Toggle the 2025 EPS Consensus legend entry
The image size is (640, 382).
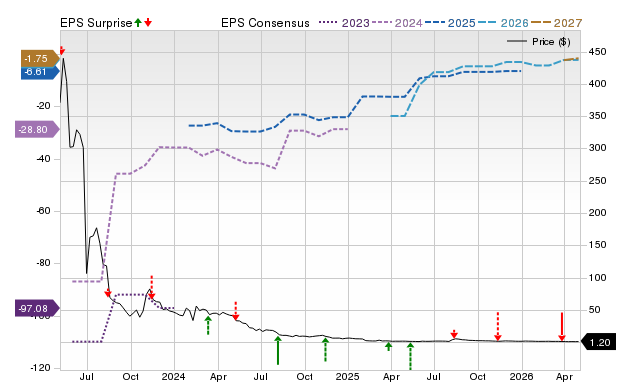(450, 23)
